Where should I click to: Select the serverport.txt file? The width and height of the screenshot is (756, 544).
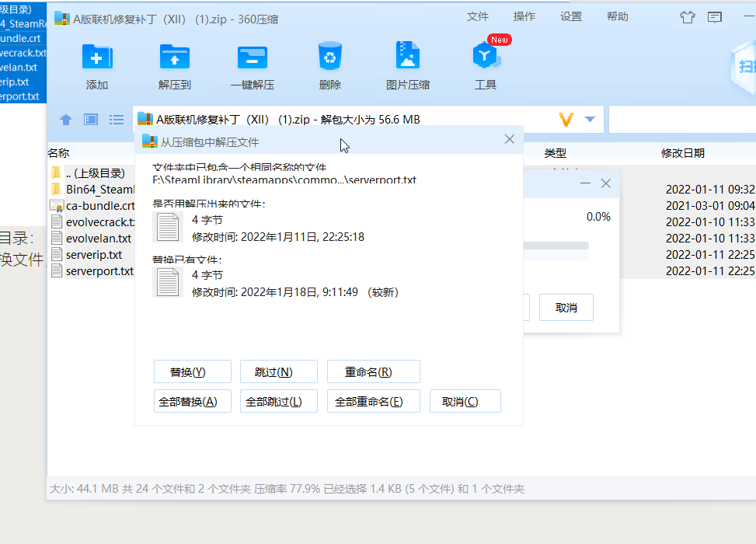tap(92, 271)
